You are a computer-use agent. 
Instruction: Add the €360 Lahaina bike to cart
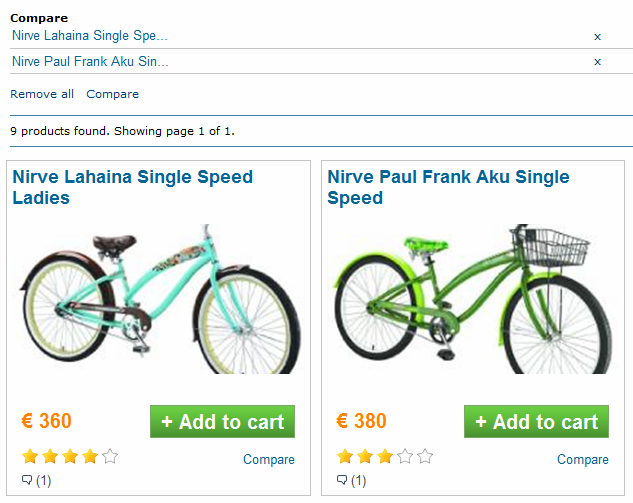coord(222,422)
